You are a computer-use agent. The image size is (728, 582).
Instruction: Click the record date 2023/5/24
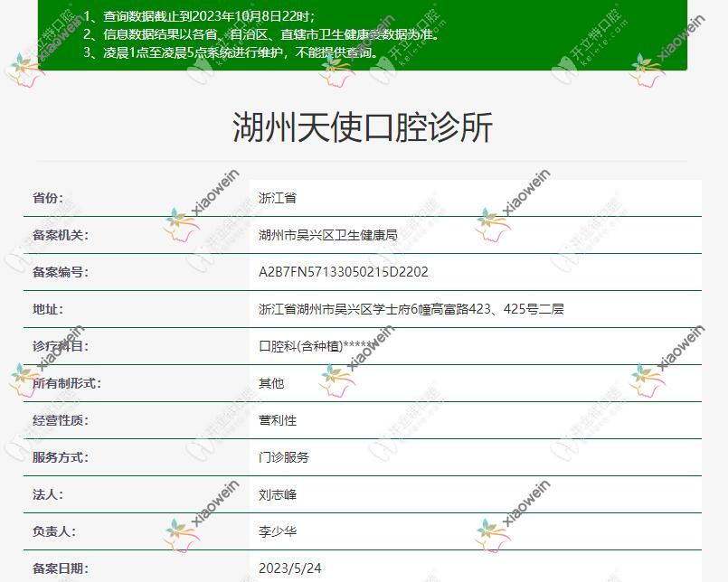[x=290, y=568]
